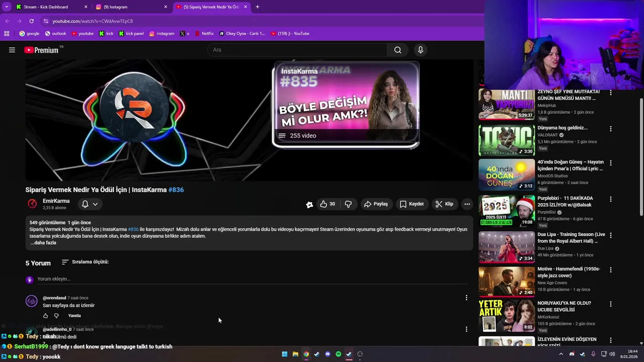The width and height of the screenshot is (644, 362).
Task: Open the 'Okey Oyna - Canlı' bookmark
Action: 242,34
